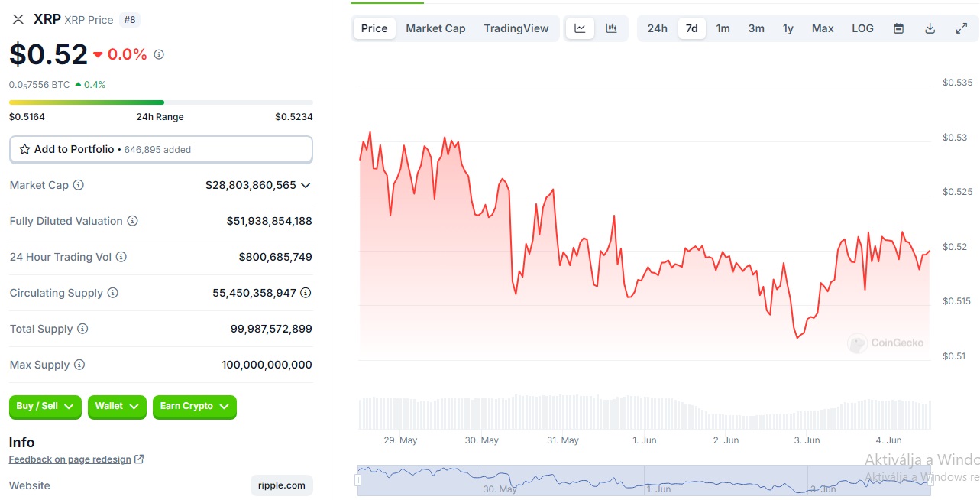
Task: Open the calendar date range picker
Action: pyautogui.click(x=899, y=28)
